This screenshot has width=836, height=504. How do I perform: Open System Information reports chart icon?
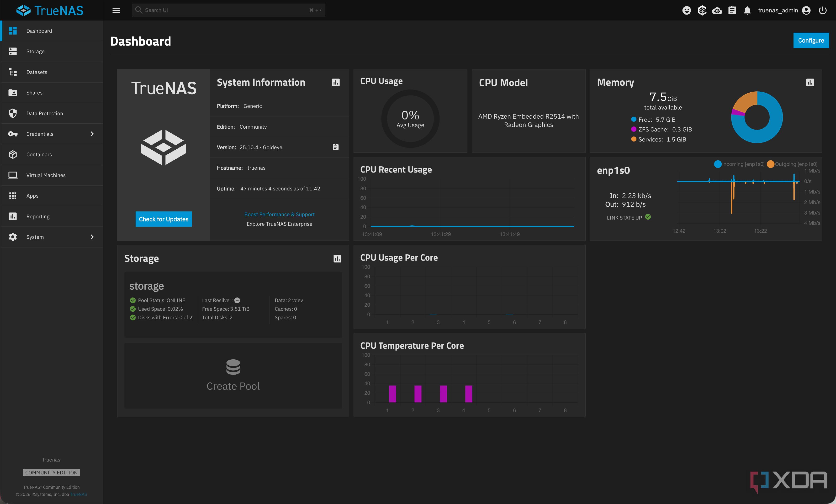pyautogui.click(x=336, y=82)
